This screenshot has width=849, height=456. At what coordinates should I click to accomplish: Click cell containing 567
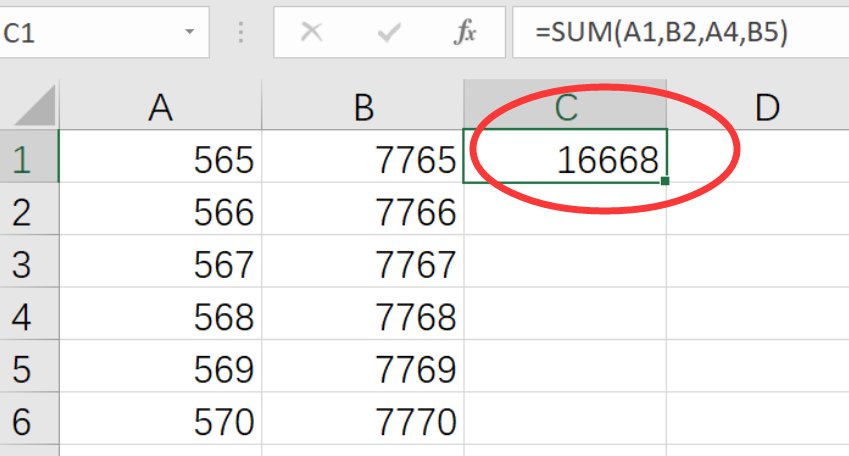click(x=160, y=262)
